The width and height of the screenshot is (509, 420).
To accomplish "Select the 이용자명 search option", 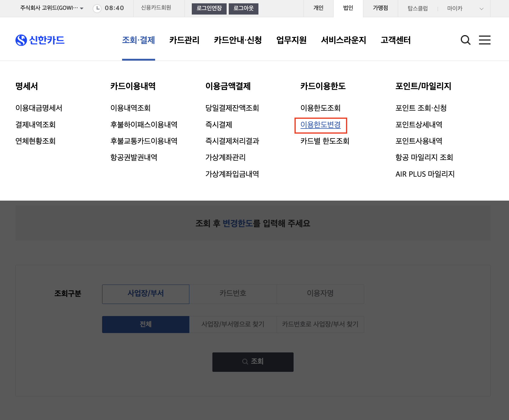I will tap(320, 294).
